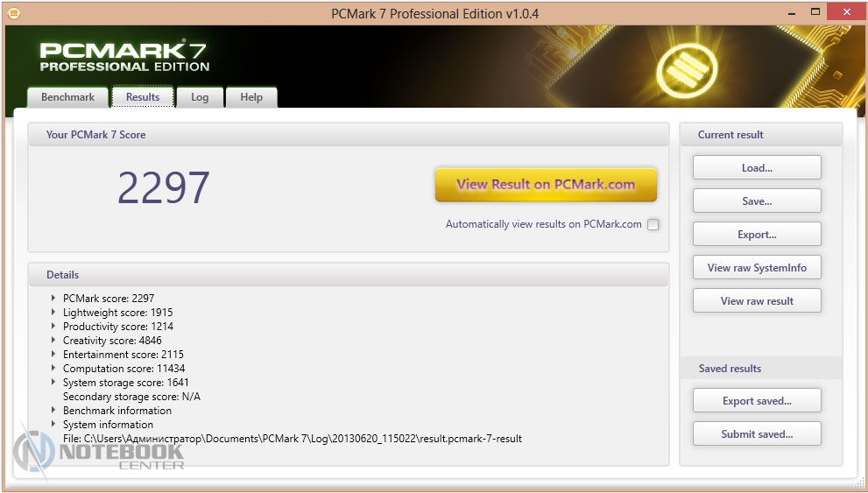Open the Log tab
This screenshot has width=868, height=493.
click(x=200, y=97)
